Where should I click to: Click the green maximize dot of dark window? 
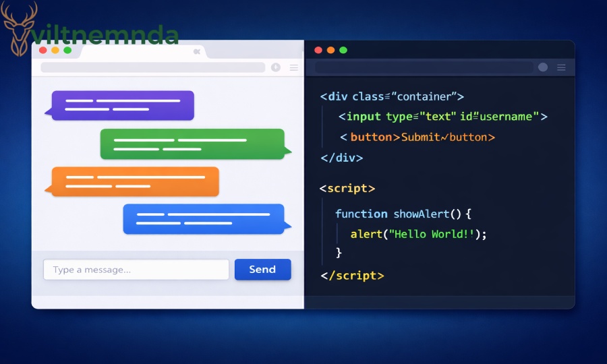pyautogui.click(x=343, y=50)
